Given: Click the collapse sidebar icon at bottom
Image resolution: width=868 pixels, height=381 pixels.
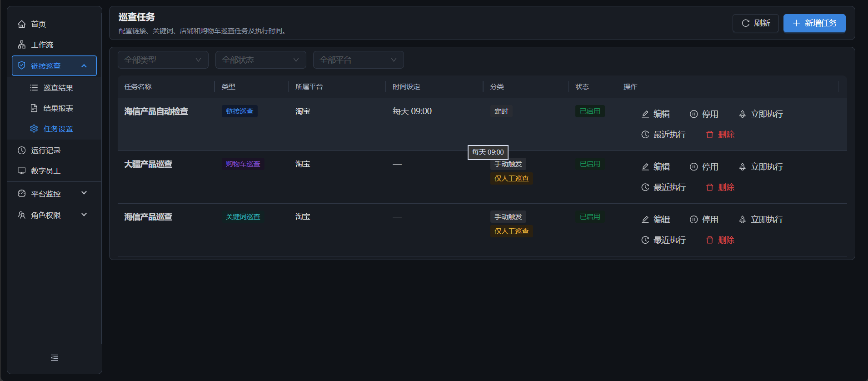Looking at the screenshot, I should (55, 358).
